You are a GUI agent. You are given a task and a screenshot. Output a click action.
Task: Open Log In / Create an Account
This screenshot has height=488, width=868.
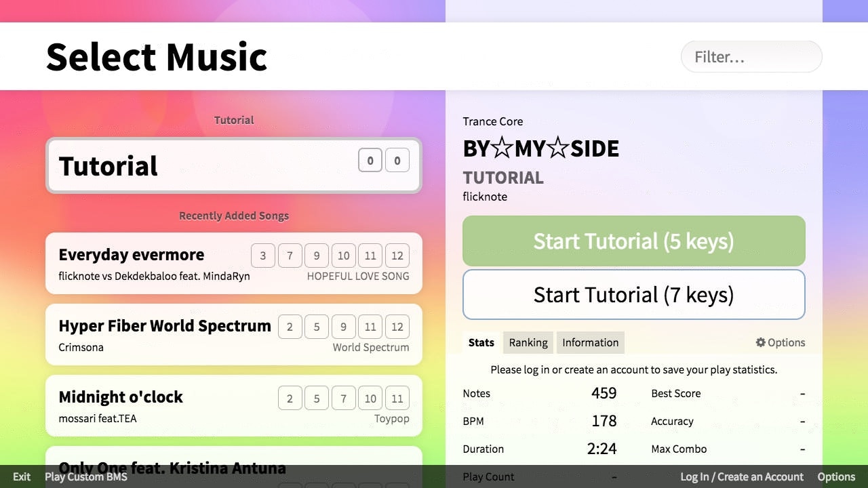(x=741, y=476)
